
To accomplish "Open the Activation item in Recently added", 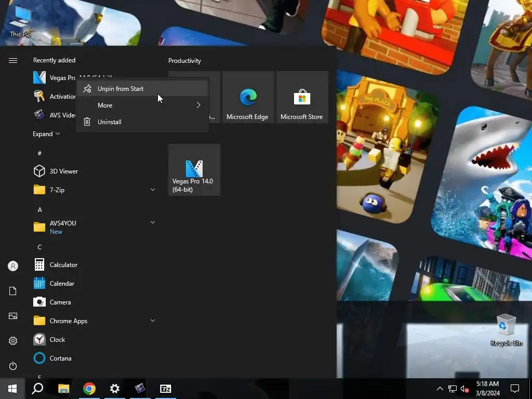I will (54, 96).
